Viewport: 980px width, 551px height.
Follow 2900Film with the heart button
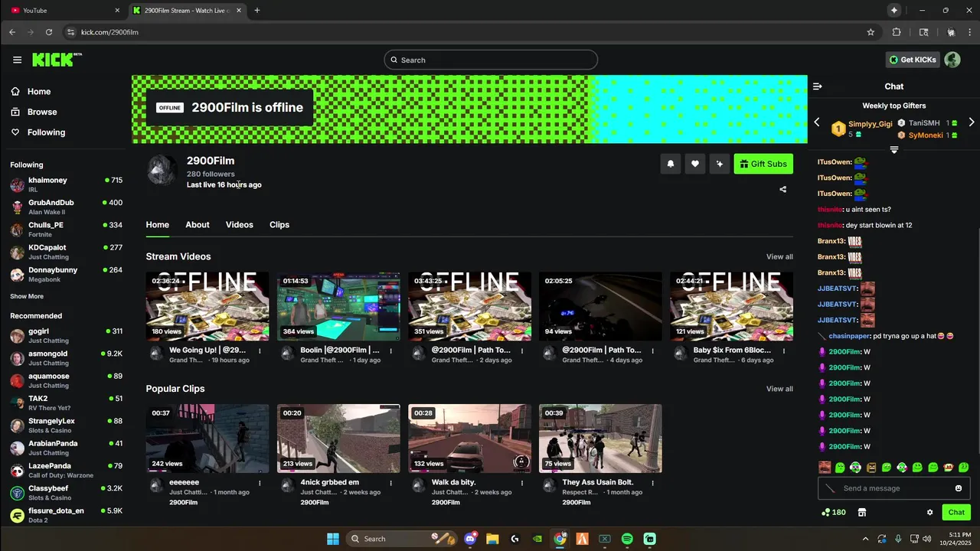point(695,164)
